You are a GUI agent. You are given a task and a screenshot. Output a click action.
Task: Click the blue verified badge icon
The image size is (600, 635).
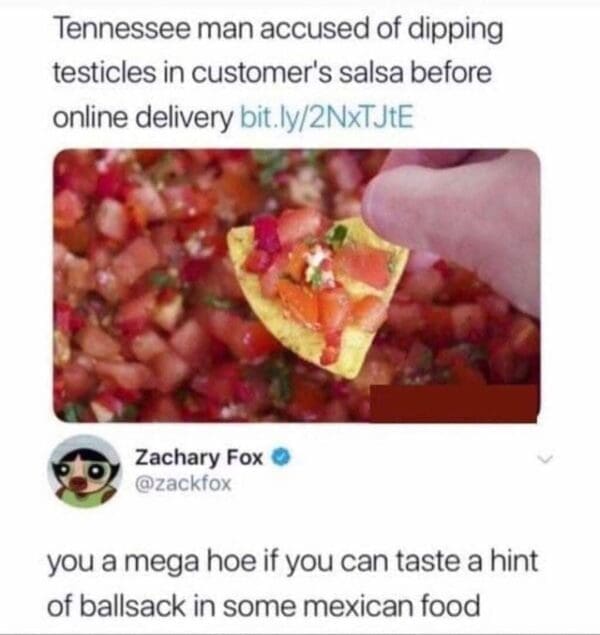click(282, 458)
